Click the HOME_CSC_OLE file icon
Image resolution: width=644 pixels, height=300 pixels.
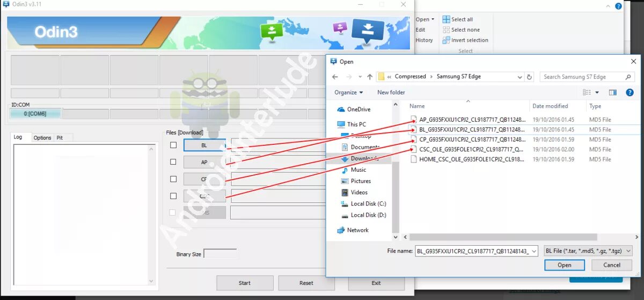[414, 159]
